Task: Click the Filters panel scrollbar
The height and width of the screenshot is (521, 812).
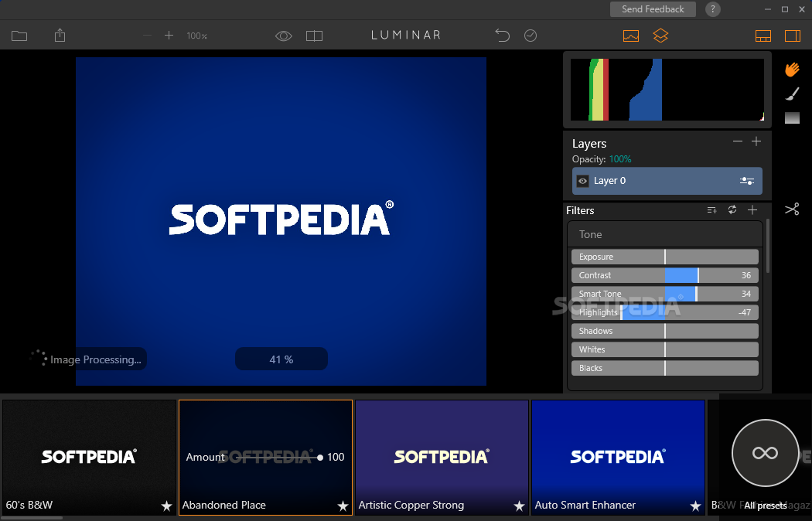Action: coord(768,247)
